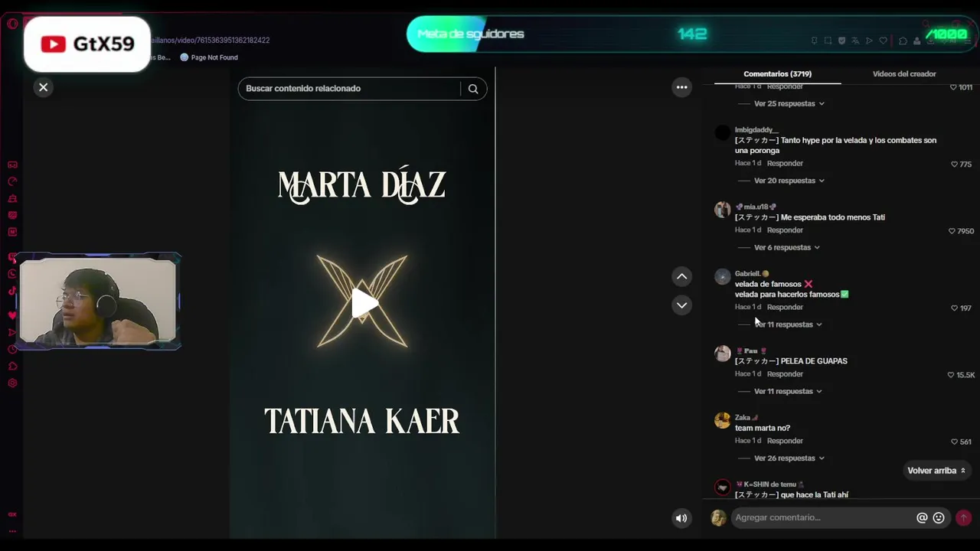
Task: Open the pinboard icon in the address bar
Action: point(814,41)
